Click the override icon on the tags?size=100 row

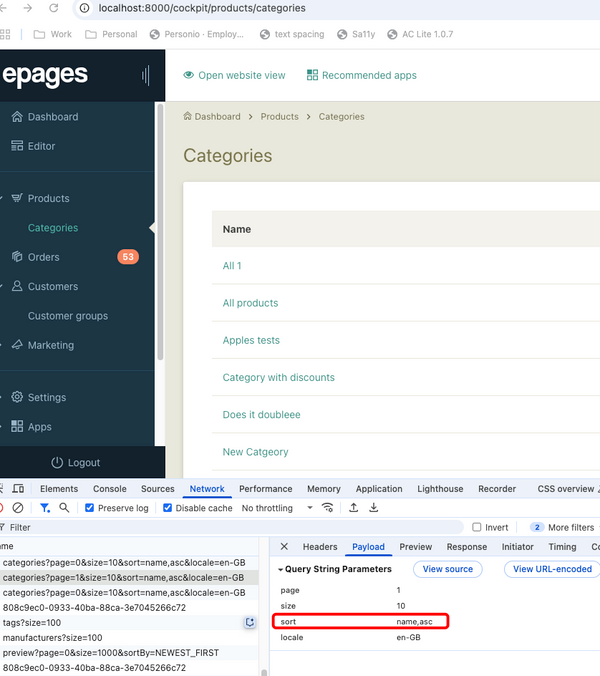tap(250, 622)
